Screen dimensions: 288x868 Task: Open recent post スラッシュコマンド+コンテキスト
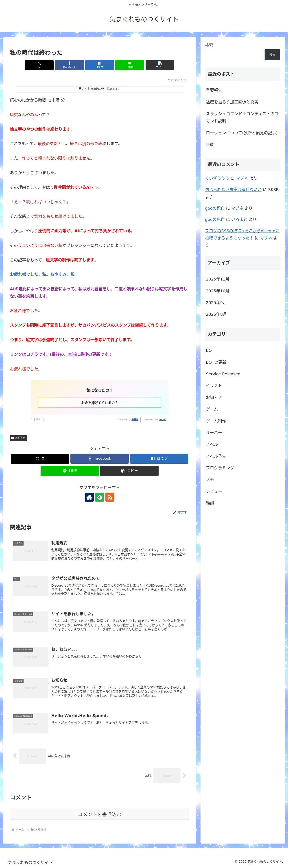242,117
